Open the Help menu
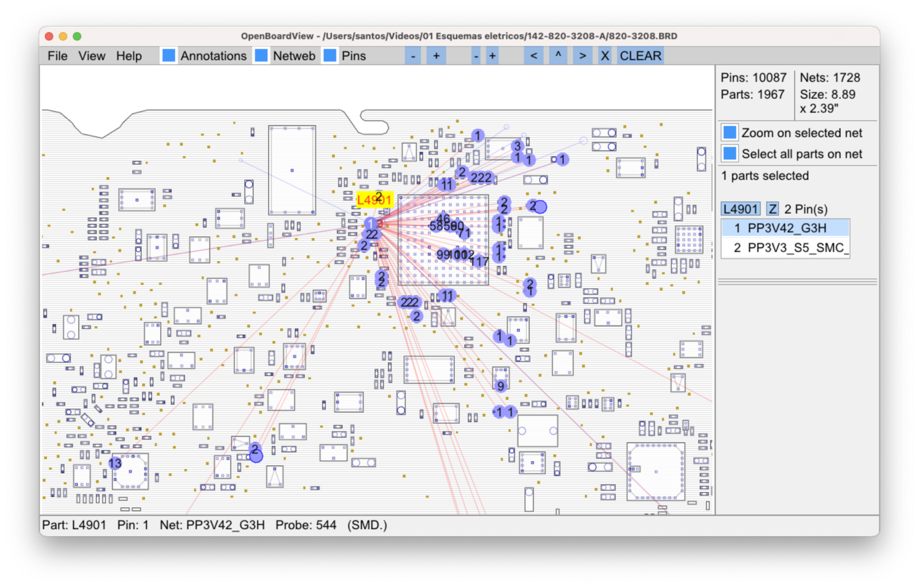 tap(129, 56)
